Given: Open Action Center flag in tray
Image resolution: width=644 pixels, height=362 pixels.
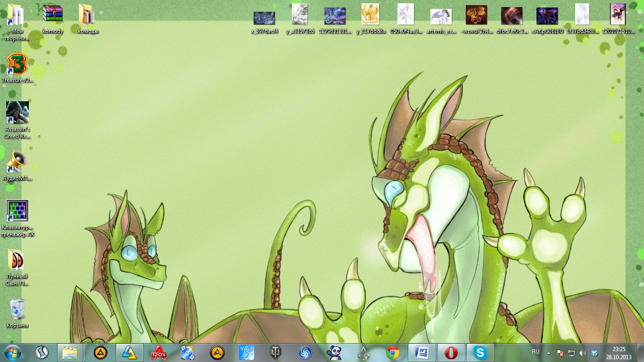Looking at the screenshot, I should [x=560, y=353].
